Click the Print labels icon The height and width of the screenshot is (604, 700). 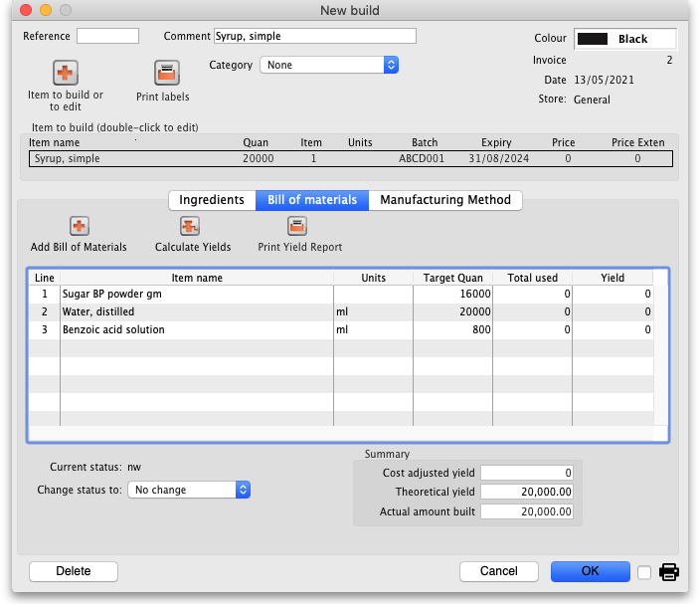(x=166, y=73)
